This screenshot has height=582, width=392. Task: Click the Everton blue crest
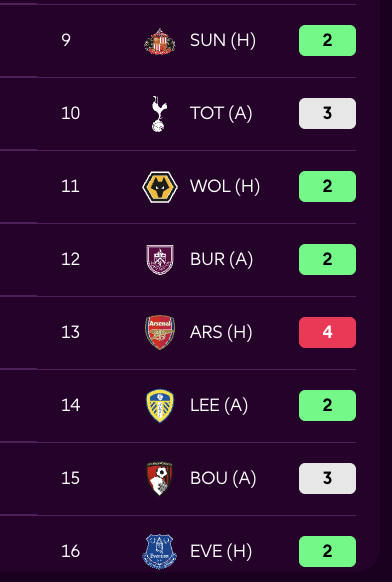pyautogui.click(x=160, y=551)
